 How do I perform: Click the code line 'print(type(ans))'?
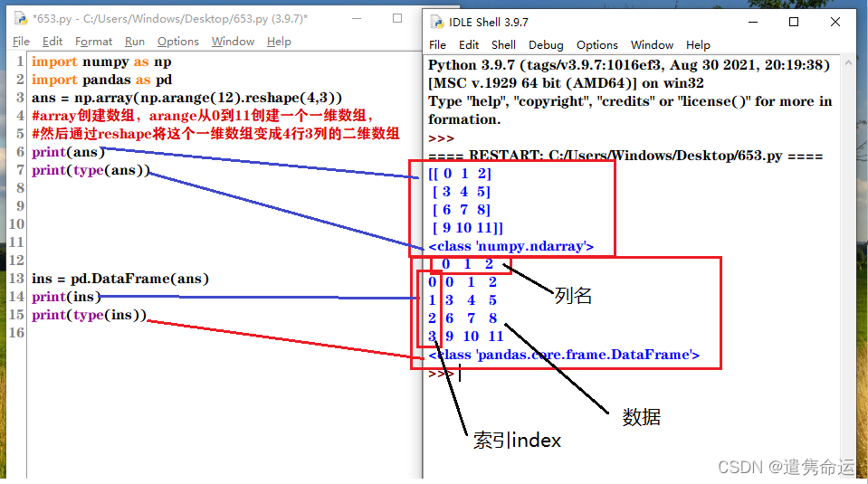click(91, 170)
